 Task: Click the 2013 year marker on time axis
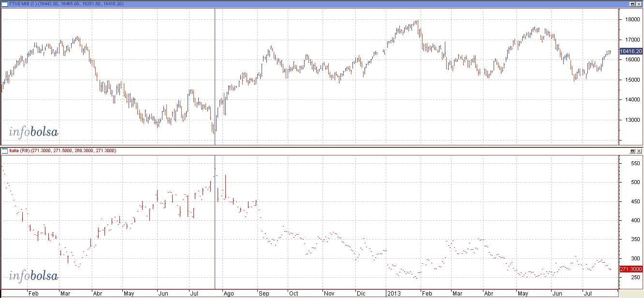pyautogui.click(x=394, y=293)
